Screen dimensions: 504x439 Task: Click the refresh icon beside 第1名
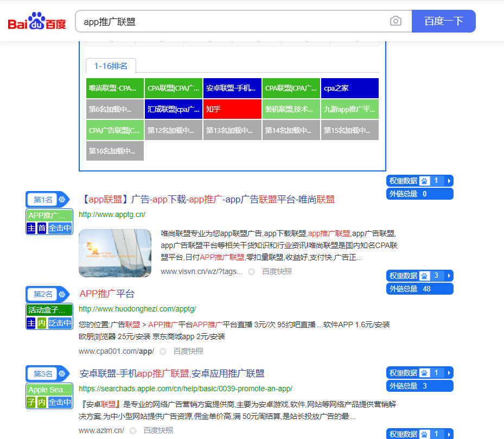(x=62, y=199)
